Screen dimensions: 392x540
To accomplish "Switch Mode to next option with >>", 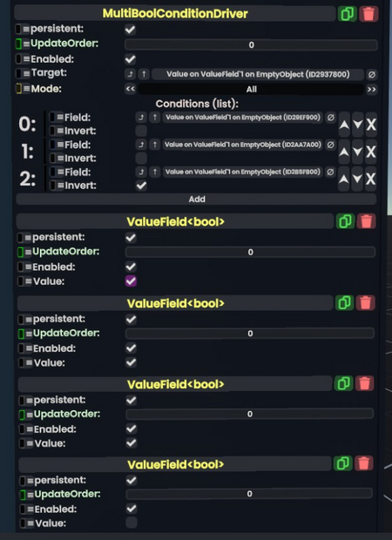I will coord(371,89).
